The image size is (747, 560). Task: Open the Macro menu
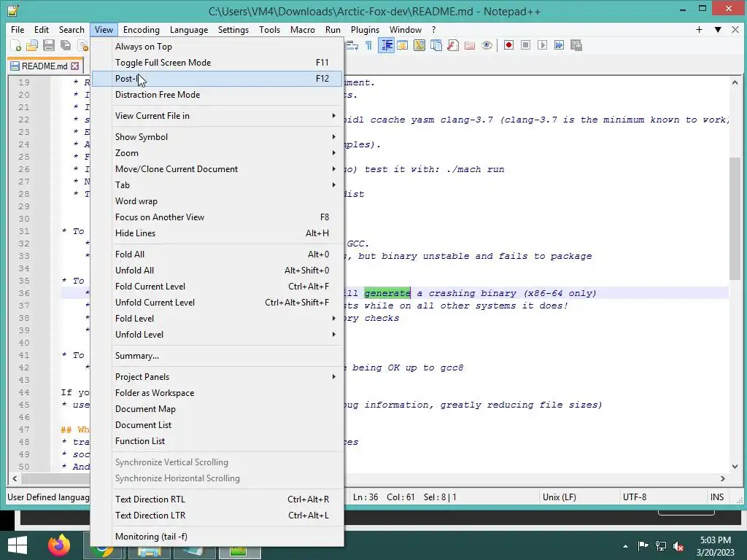coord(303,29)
